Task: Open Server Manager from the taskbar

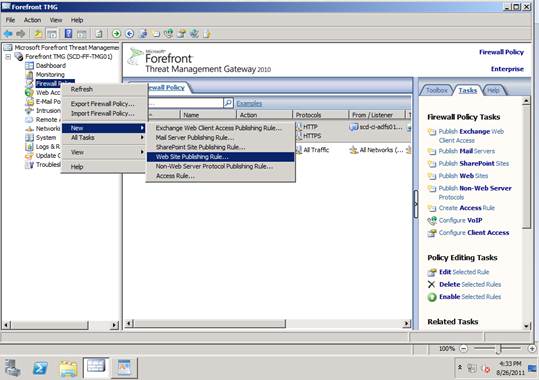Action: tap(13, 368)
